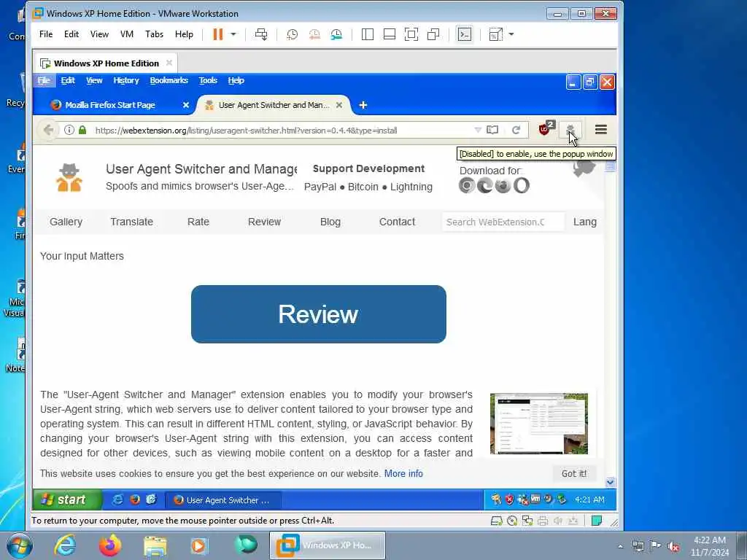
Task: Pause the virtual machine in VMware toolbar
Action: pos(217,34)
